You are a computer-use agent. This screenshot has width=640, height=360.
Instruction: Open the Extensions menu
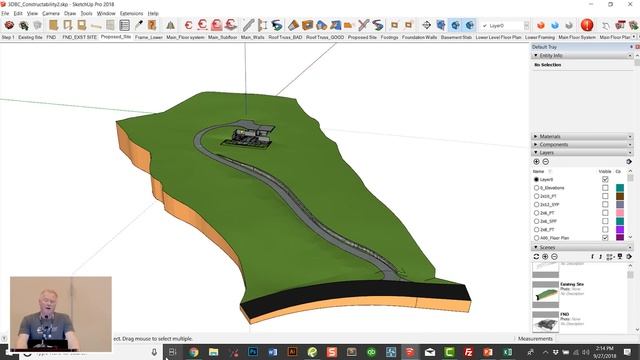point(131,13)
